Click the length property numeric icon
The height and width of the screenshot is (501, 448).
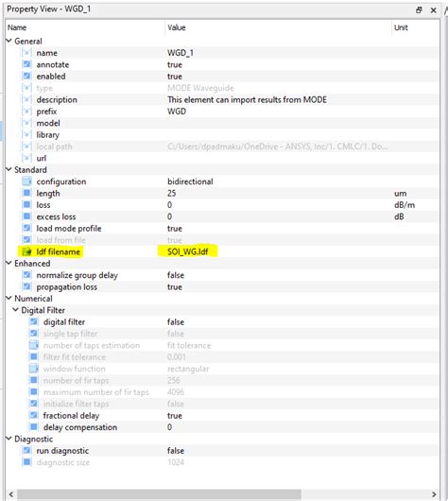coord(26,193)
